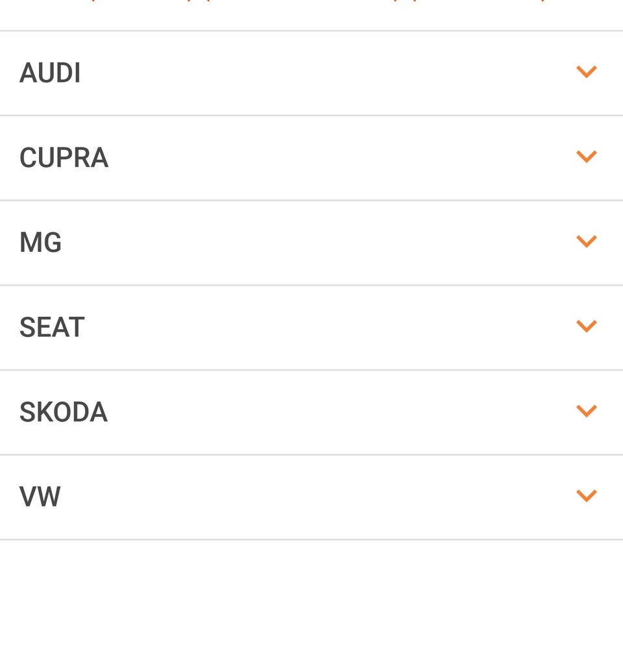
Task: Click the orange chevron in the VW row
Action: click(x=586, y=497)
